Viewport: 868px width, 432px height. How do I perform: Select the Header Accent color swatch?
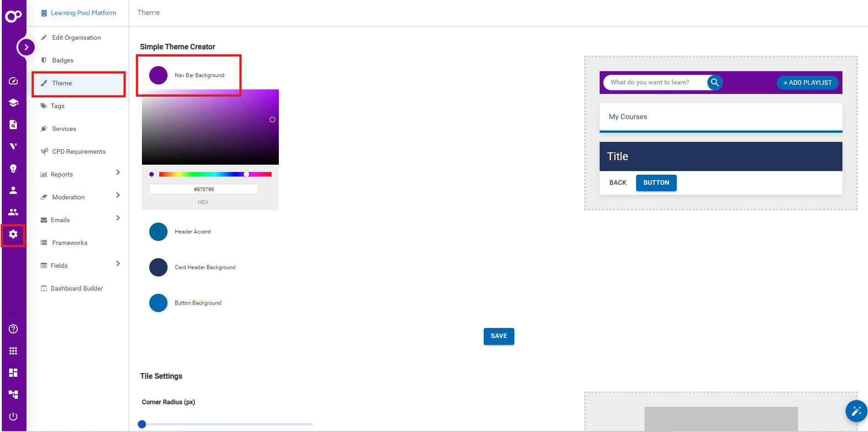tap(158, 231)
